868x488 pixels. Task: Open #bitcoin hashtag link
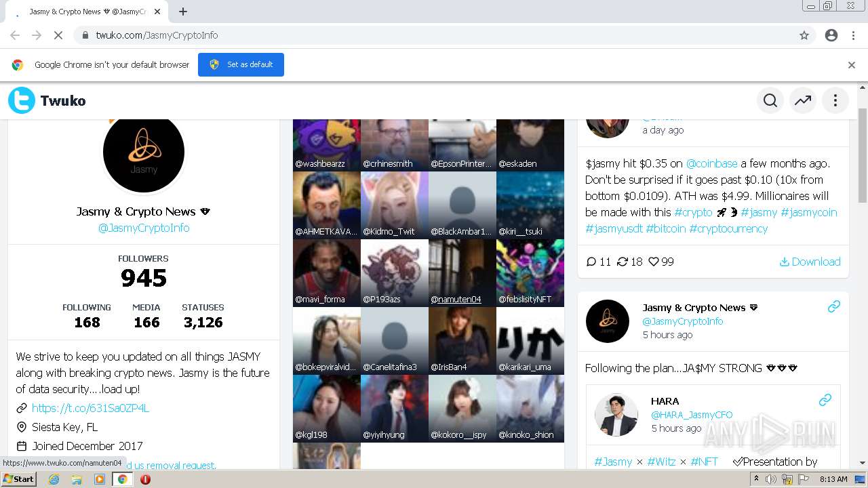point(665,228)
